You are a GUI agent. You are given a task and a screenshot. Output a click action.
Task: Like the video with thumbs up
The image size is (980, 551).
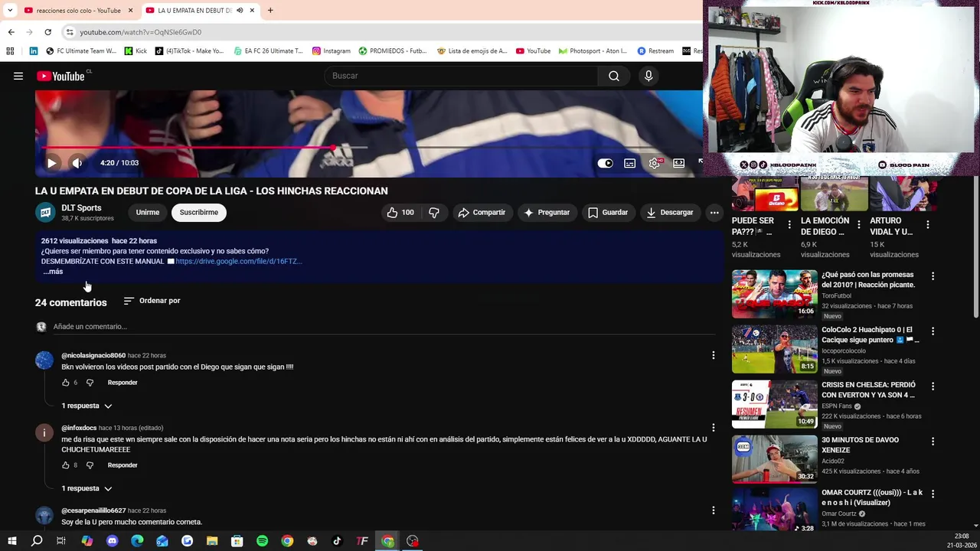(x=400, y=213)
